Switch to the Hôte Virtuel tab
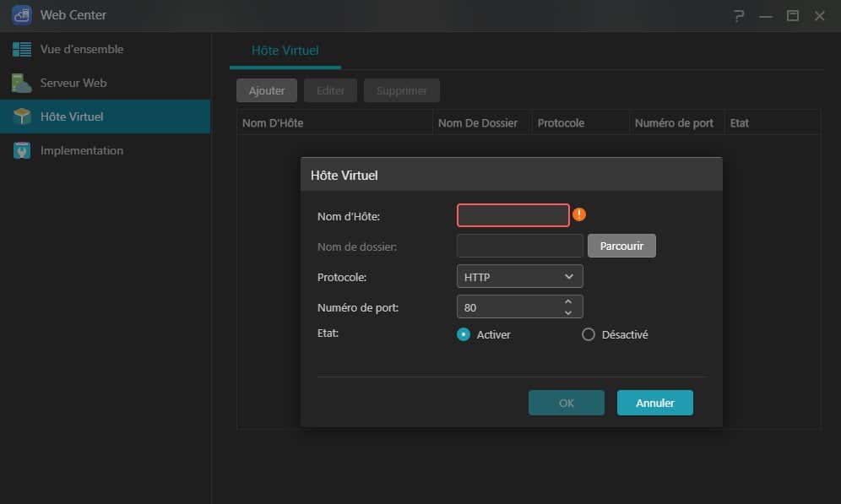This screenshot has width=841, height=504. pyautogui.click(x=285, y=51)
